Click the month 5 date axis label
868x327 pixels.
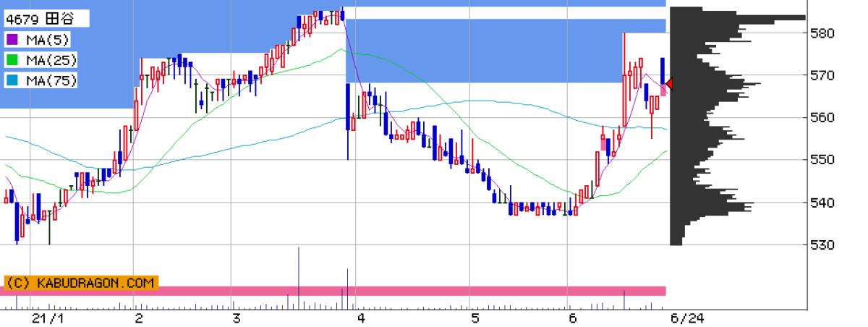(475, 318)
